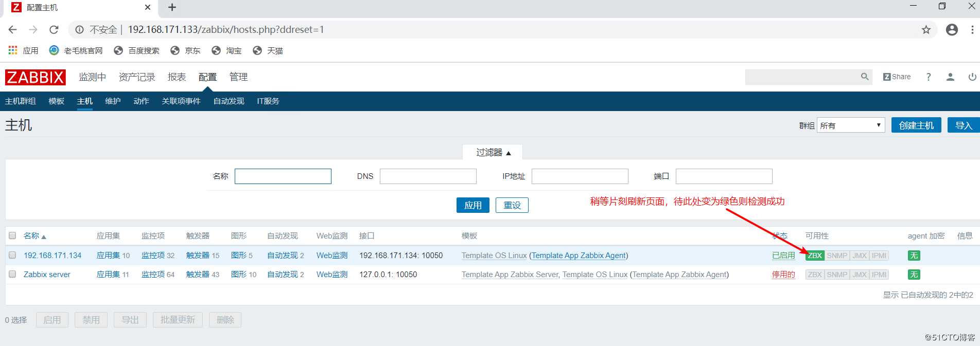
Task: Apply the filter with 应用 button
Action: pyautogui.click(x=473, y=205)
